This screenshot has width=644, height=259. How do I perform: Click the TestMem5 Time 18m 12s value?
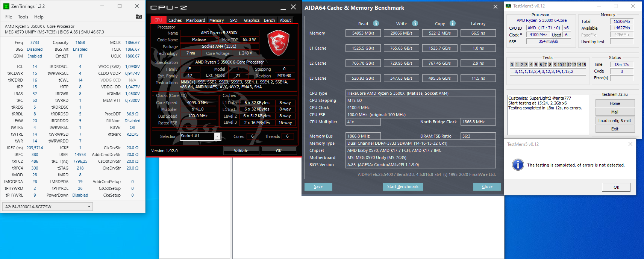tap(622, 65)
